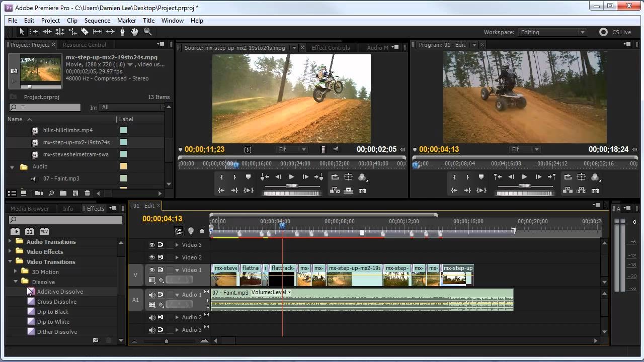Select the Hand tool
This screenshot has width=644, height=362.
click(x=135, y=32)
